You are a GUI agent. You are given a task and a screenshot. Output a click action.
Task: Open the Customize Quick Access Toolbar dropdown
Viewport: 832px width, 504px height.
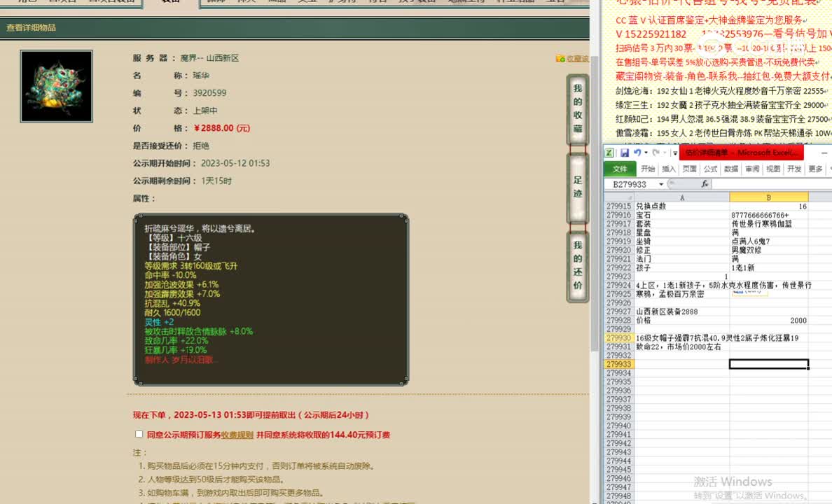point(674,153)
